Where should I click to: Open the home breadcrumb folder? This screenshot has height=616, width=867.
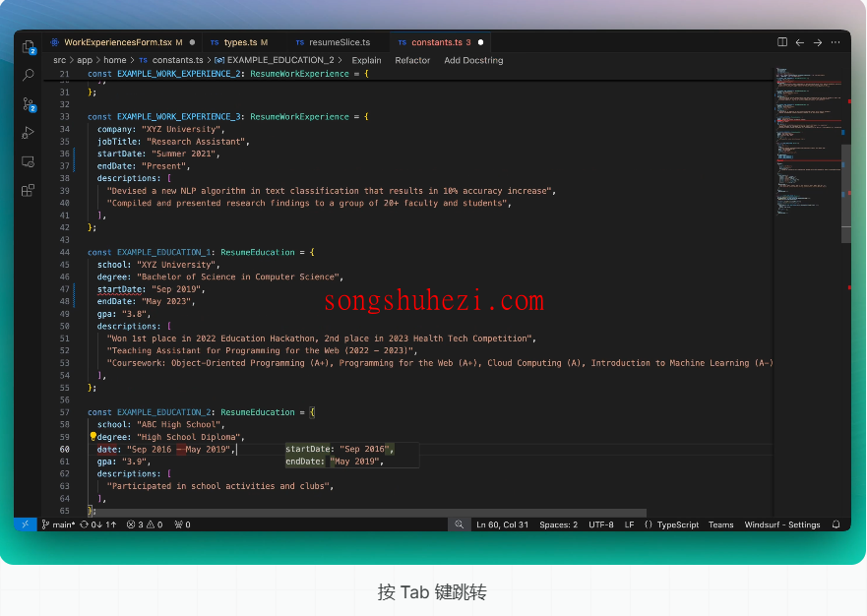click(x=114, y=60)
